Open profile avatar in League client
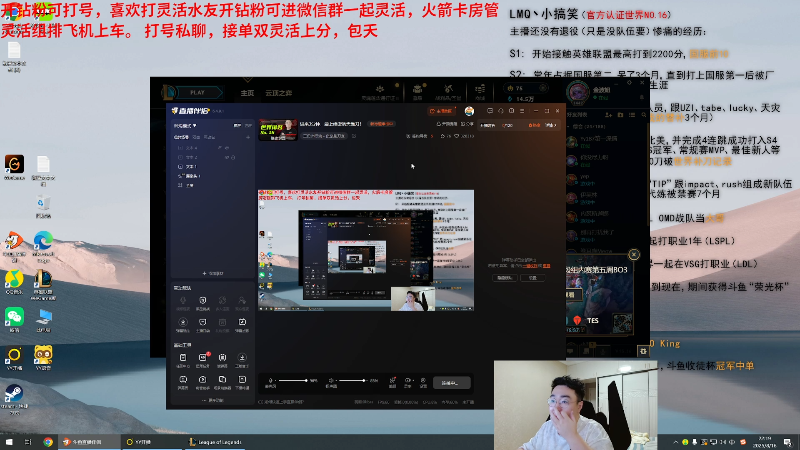The height and width of the screenshot is (450, 800). pos(578,92)
